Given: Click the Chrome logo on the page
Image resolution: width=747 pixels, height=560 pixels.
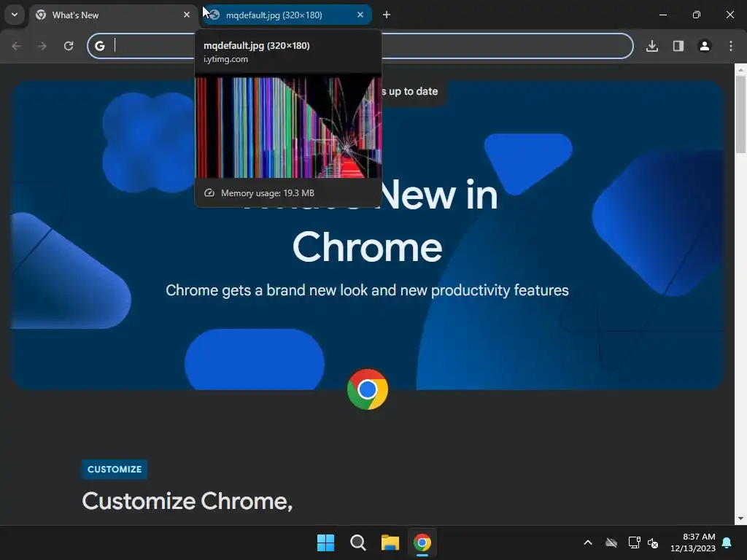Looking at the screenshot, I should click(368, 389).
